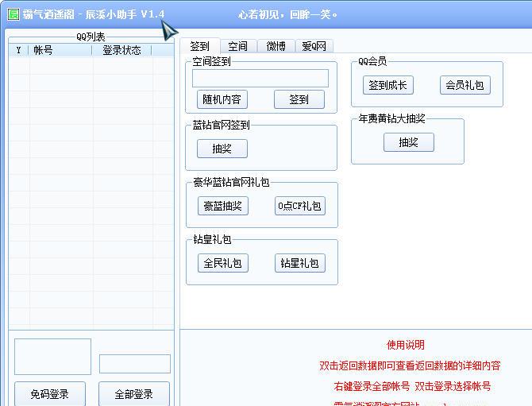The width and height of the screenshot is (532, 406).
Task: Click the 会员礼包 button
Action: point(465,85)
